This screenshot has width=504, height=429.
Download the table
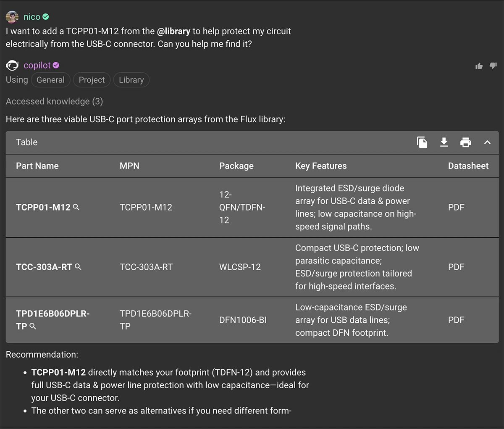coord(444,142)
